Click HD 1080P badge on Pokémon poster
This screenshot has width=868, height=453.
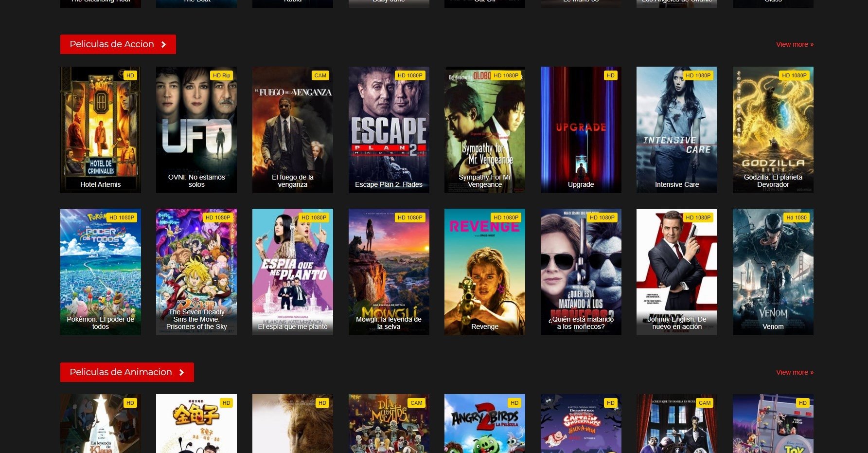(122, 217)
